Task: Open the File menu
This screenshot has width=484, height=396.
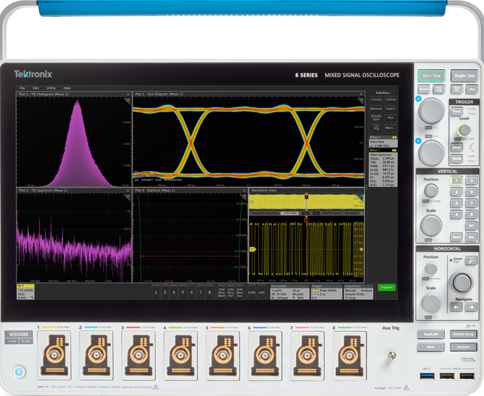Action: 22,88
